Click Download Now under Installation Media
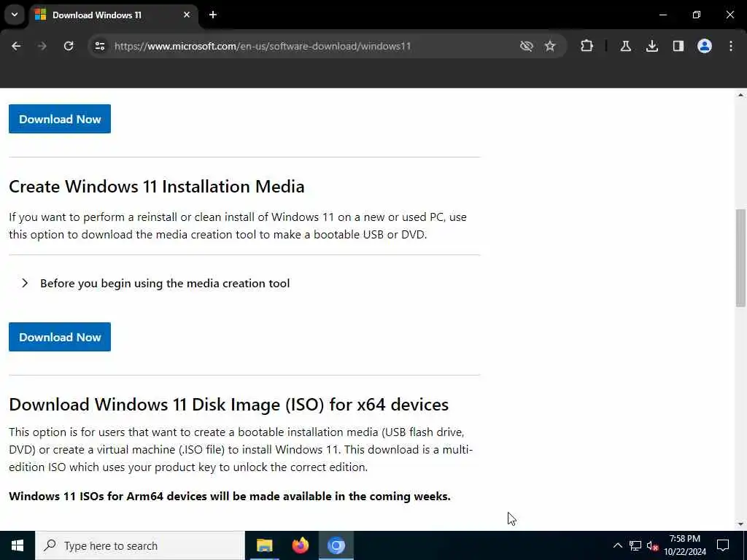 60,337
